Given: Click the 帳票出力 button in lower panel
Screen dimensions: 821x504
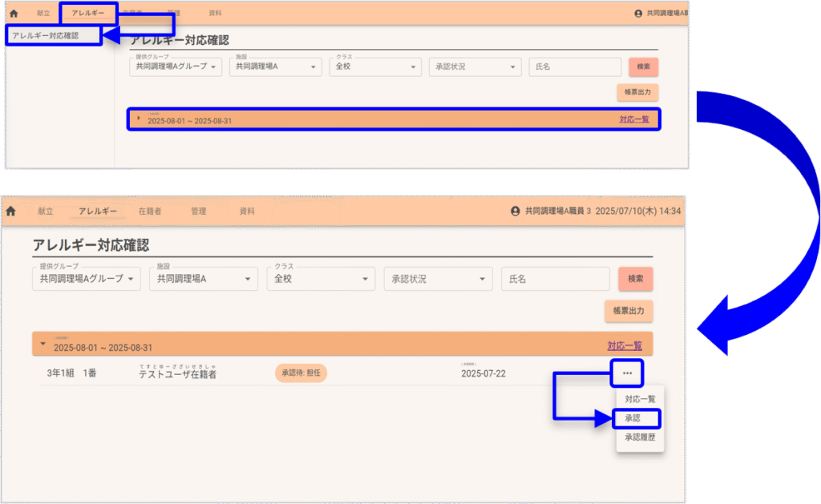Looking at the screenshot, I should click(629, 310).
